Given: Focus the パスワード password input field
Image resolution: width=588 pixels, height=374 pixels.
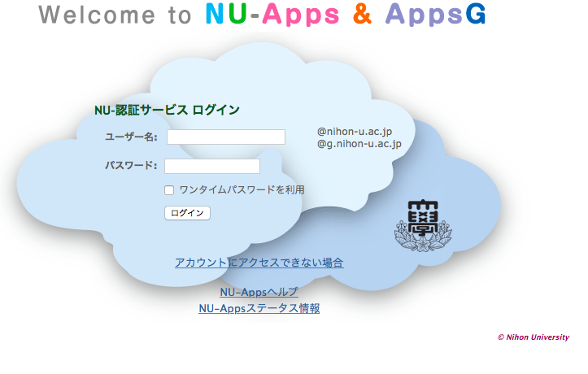Looking at the screenshot, I should [212, 166].
